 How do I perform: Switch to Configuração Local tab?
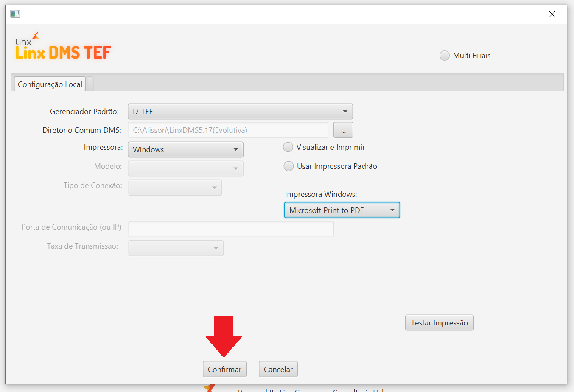[50, 84]
